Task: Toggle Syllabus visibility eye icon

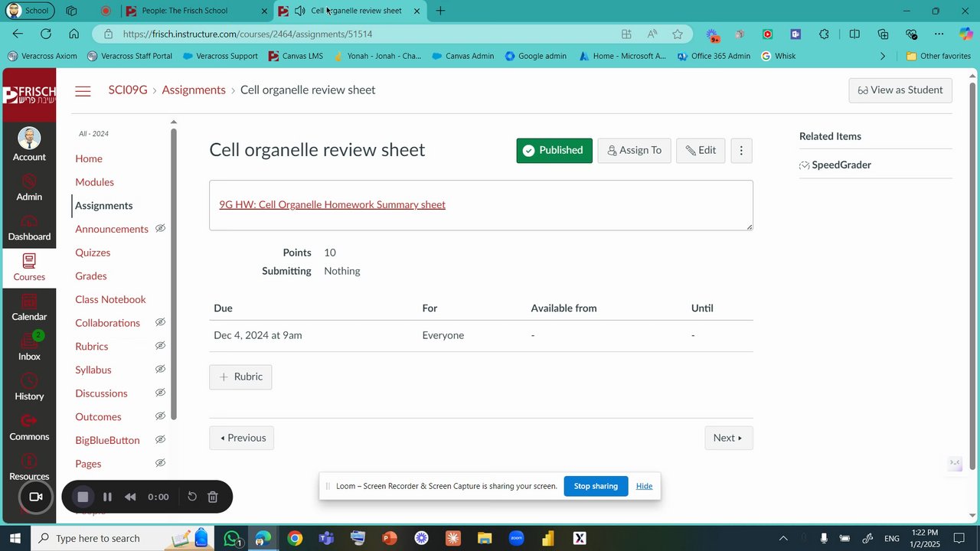Action: (160, 370)
